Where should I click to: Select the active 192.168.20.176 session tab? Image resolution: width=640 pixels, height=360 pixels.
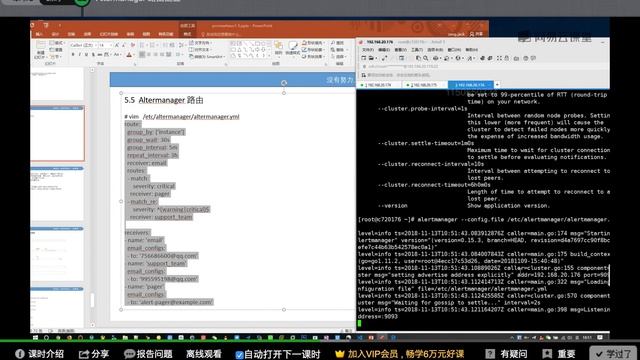[470, 85]
